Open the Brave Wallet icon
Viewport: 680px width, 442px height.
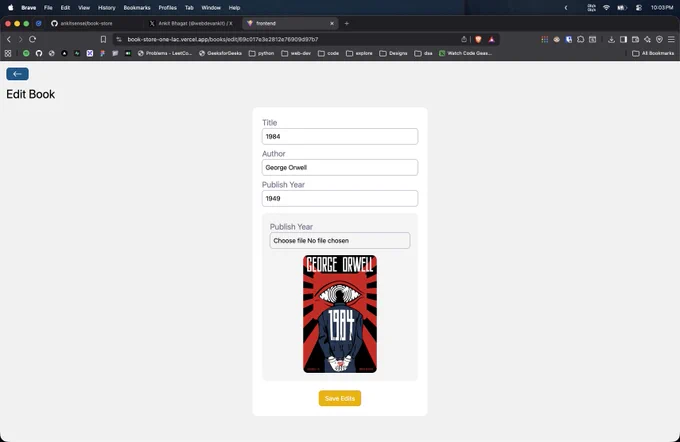(635, 39)
